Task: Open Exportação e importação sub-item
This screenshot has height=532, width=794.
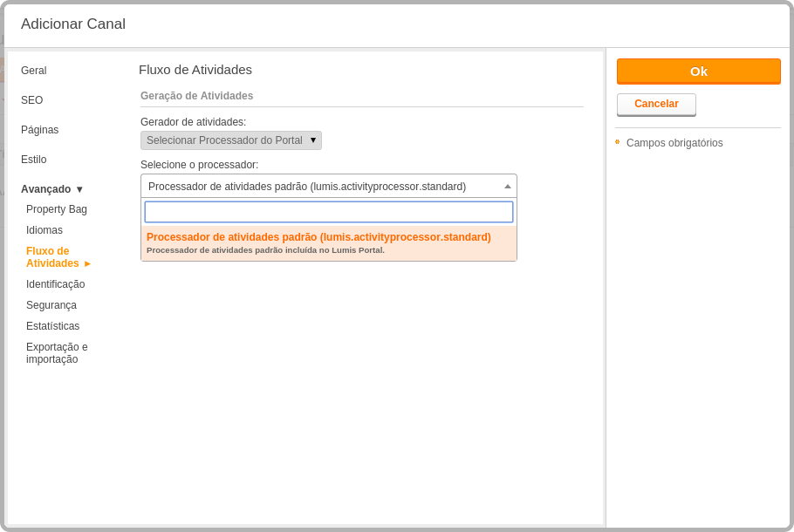Action: (x=57, y=353)
